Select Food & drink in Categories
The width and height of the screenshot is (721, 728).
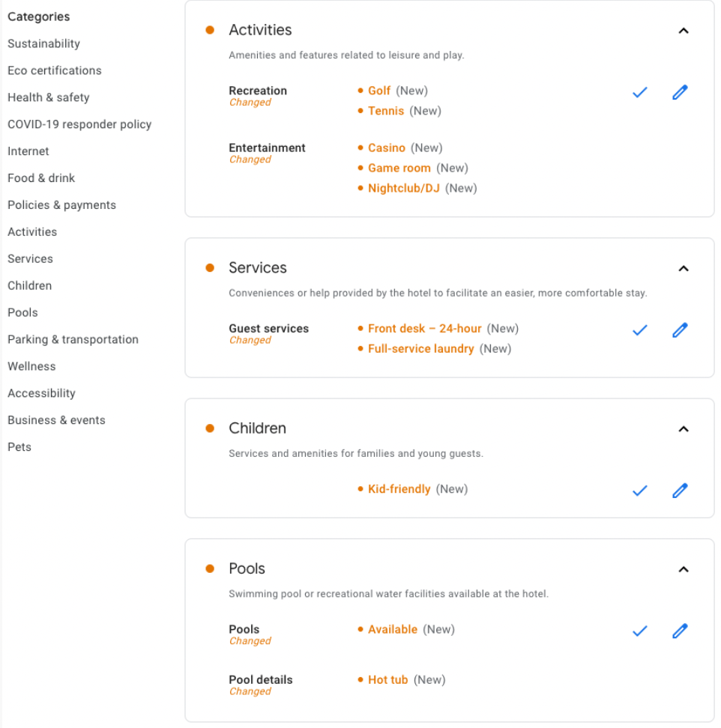coord(41,178)
